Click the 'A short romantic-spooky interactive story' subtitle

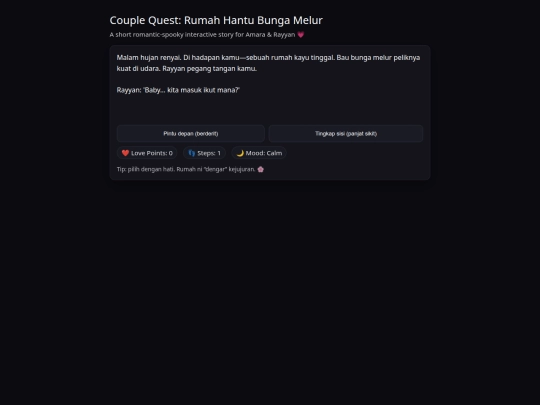[x=202, y=34]
